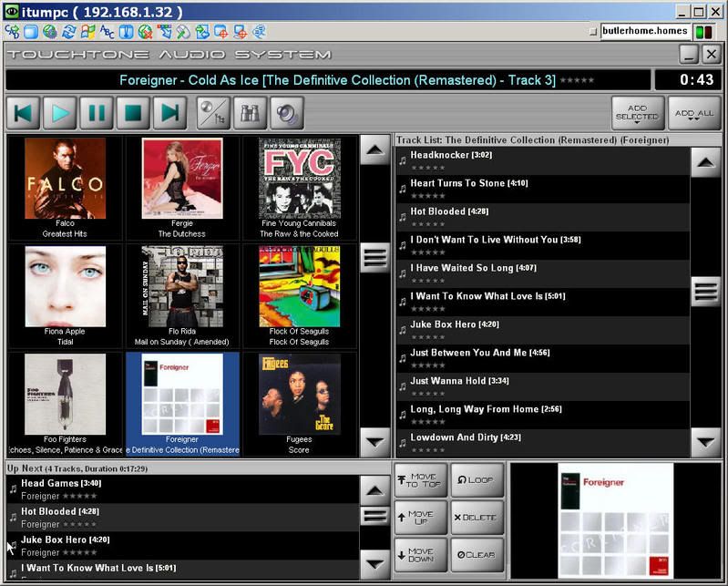Screen dimensions: 728x586
Task: Click album grid scroll up arrow
Action: coord(375,150)
